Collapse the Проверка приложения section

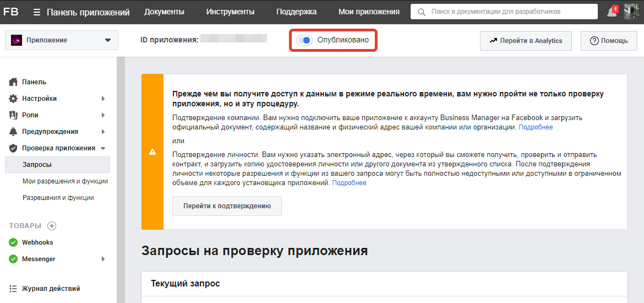[x=103, y=148]
